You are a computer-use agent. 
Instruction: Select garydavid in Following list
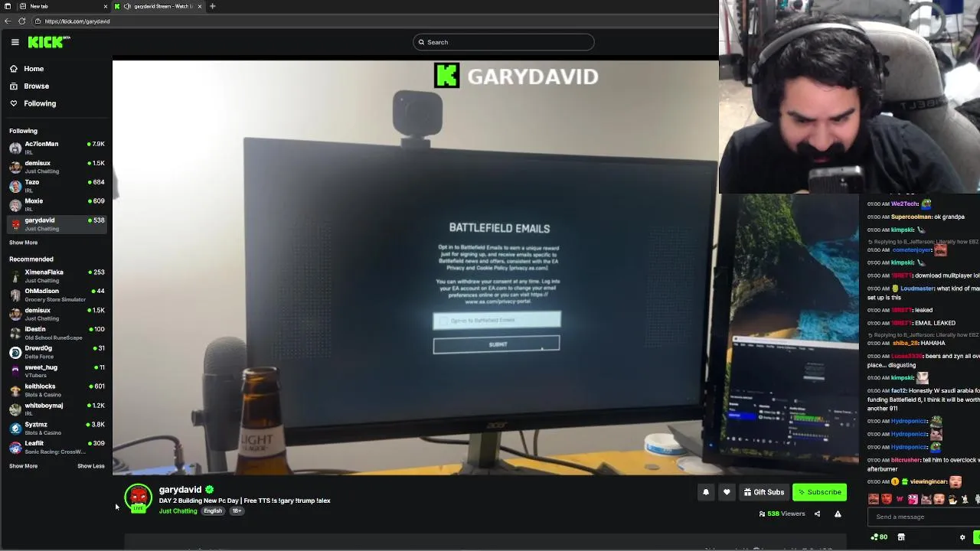[57, 223]
